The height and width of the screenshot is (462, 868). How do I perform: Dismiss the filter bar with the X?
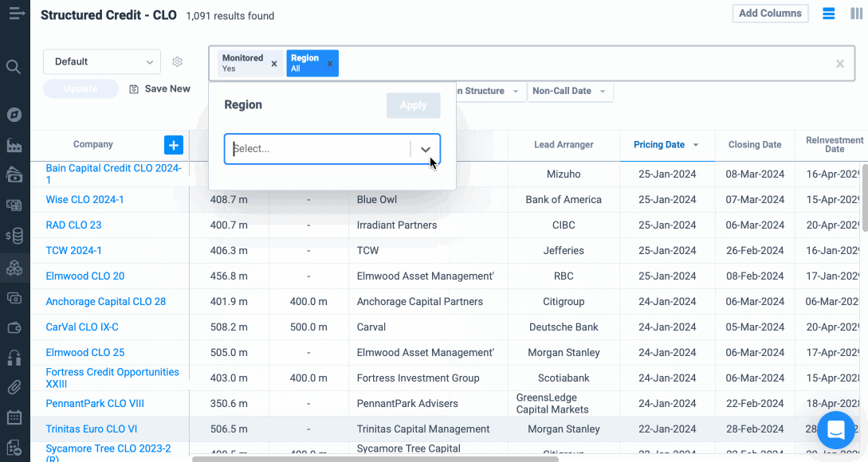(839, 64)
